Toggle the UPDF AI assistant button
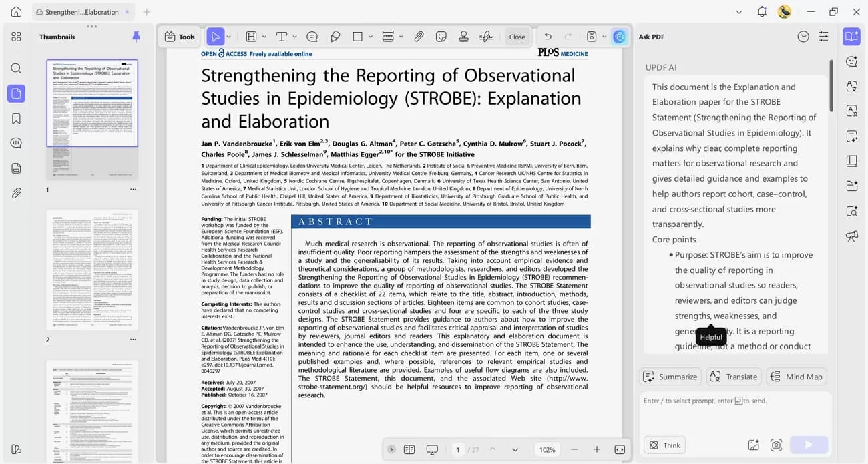Viewport: 868px width, 464px height. [x=620, y=37]
